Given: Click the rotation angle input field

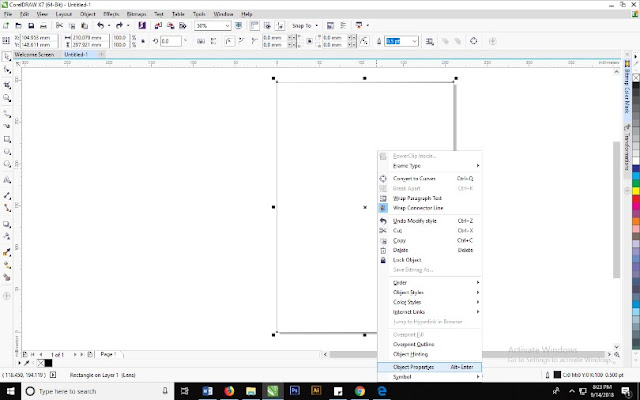Looking at the screenshot, I should tap(171, 41).
